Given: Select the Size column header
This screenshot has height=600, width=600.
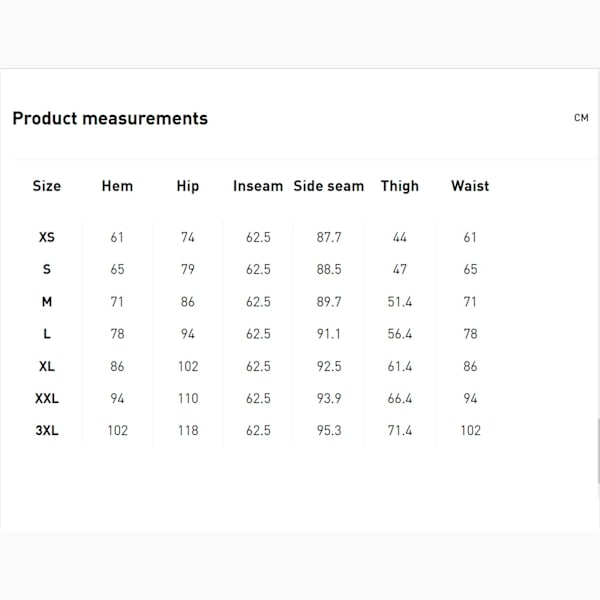Looking at the screenshot, I should click(47, 186).
